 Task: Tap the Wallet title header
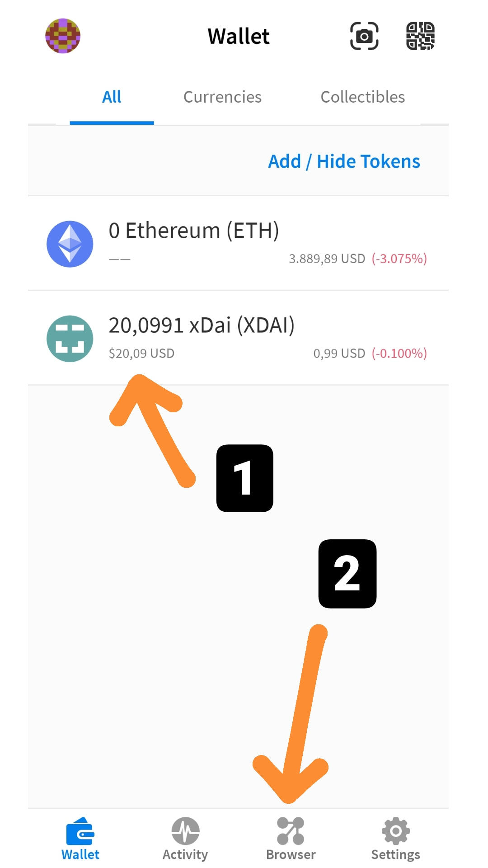coord(239,36)
